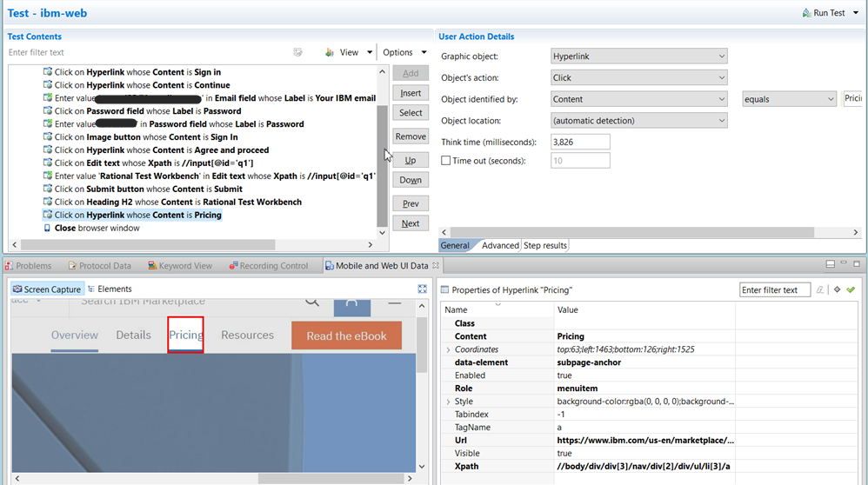
Task: Open the Object's action Click dropdown
Action: (x=638, y=77)
